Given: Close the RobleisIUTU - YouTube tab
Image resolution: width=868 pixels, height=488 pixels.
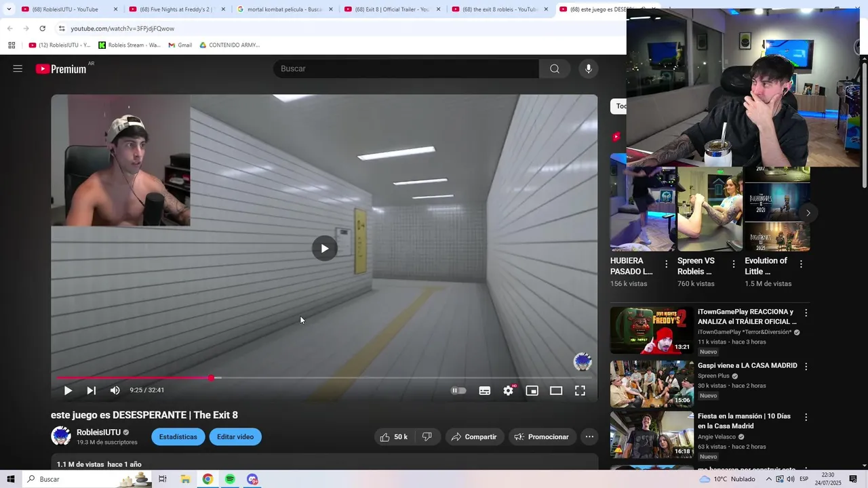Looking at the screenshot, I should (115, 9).
